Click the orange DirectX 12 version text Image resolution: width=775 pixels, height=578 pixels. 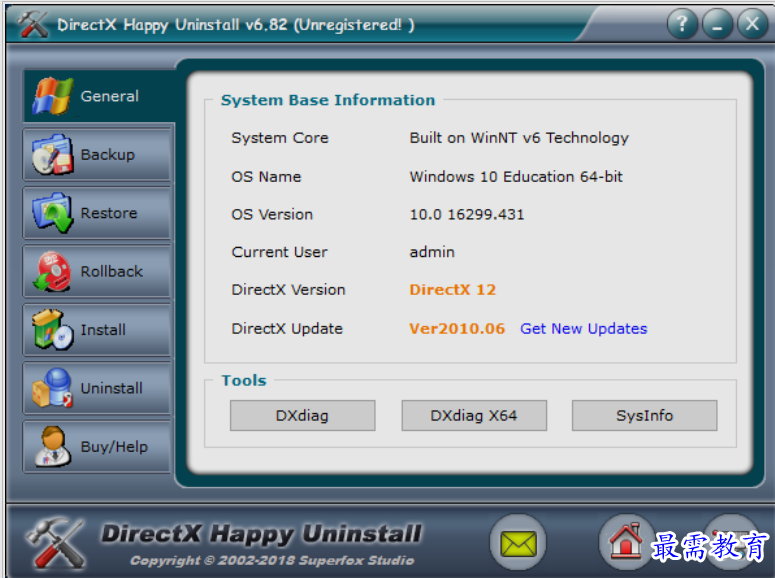pos(452,290)
